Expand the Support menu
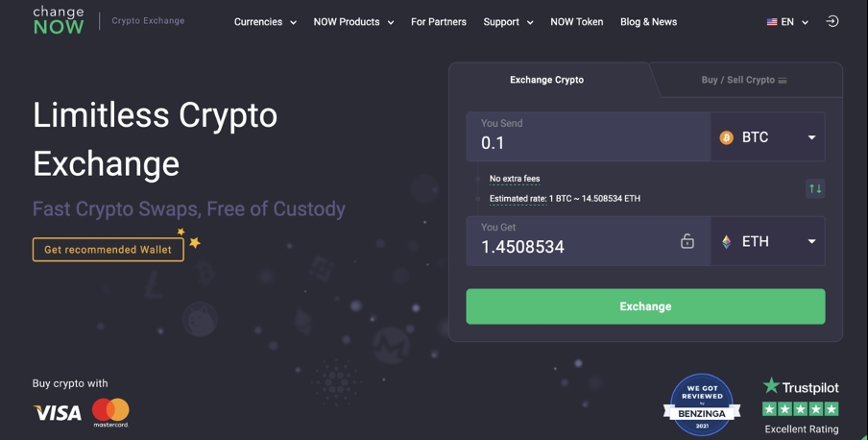868x440 pixels. [508, 22]
